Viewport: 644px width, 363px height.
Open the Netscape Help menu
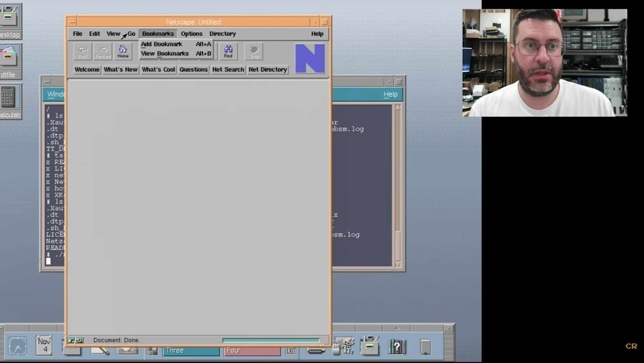317,34
